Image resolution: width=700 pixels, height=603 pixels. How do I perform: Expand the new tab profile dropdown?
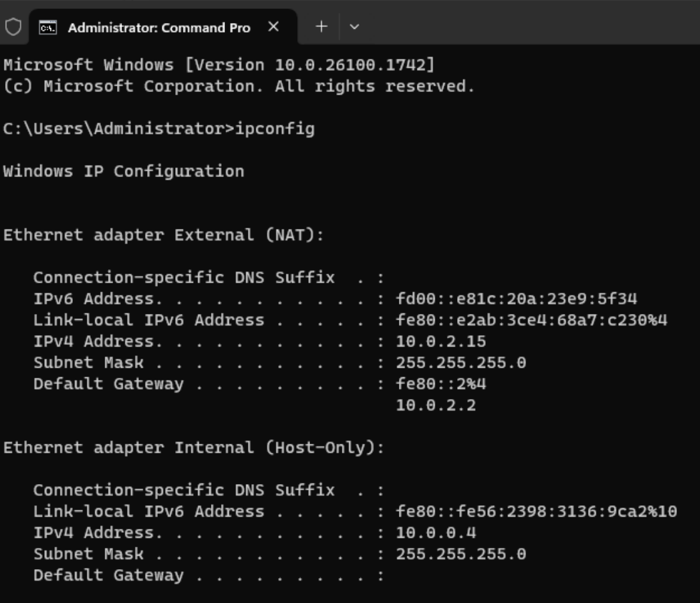(x=355, y=27)
